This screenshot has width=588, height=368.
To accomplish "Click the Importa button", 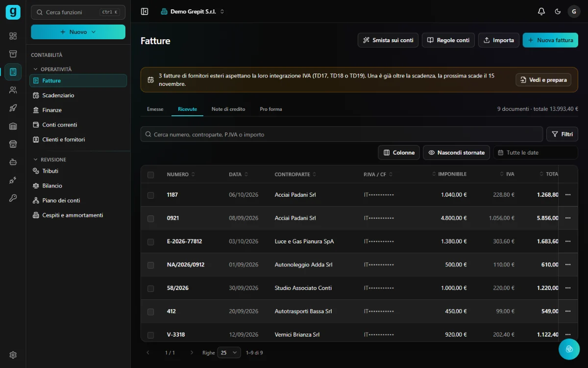I will point(499,40).
